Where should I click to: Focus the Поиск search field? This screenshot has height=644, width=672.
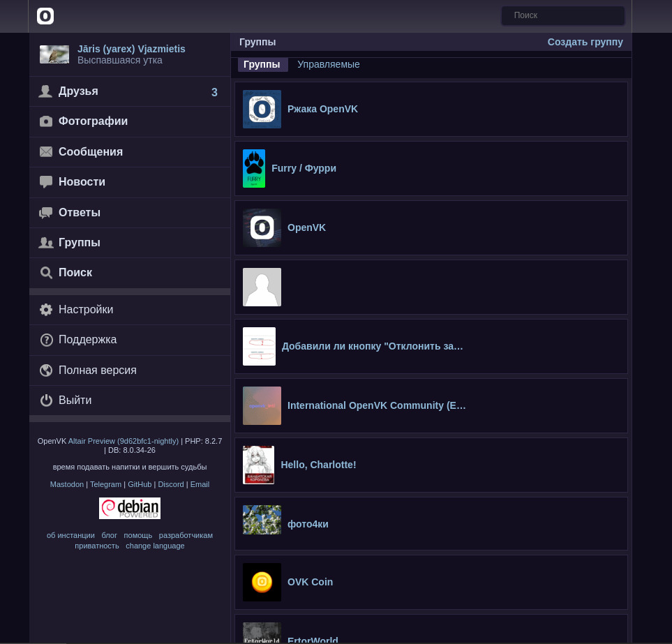pos(562,15)
